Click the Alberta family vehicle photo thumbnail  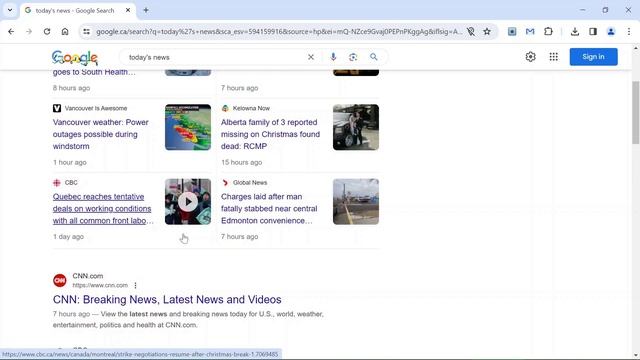coord(356,127)
